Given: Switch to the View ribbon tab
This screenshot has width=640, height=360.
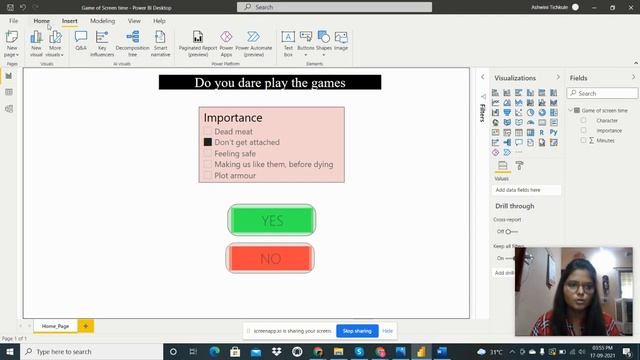Looking at the screenshot, I should [x=134, y=21].
